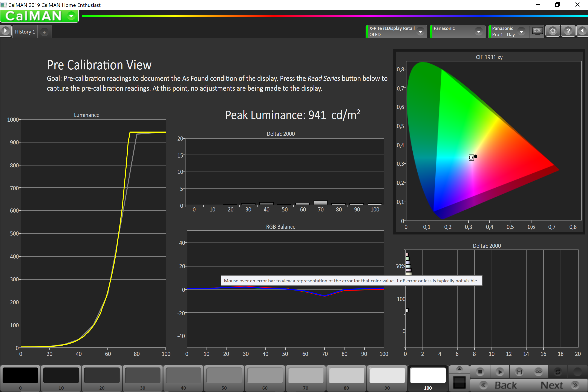The width and height of the screenshot is (588, 392).
Task: Collapse the right side panel arrow
Action: tap(582, 31)
